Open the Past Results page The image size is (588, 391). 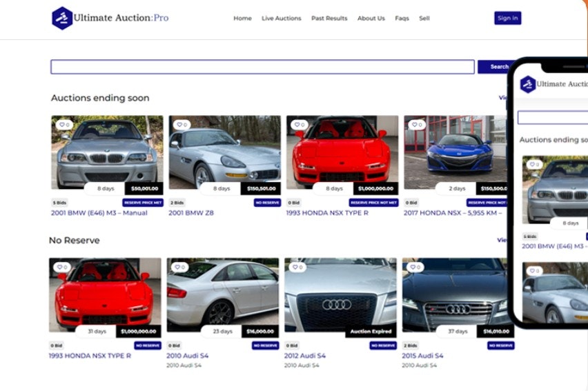pyautogui.click(x=329, y=19)
